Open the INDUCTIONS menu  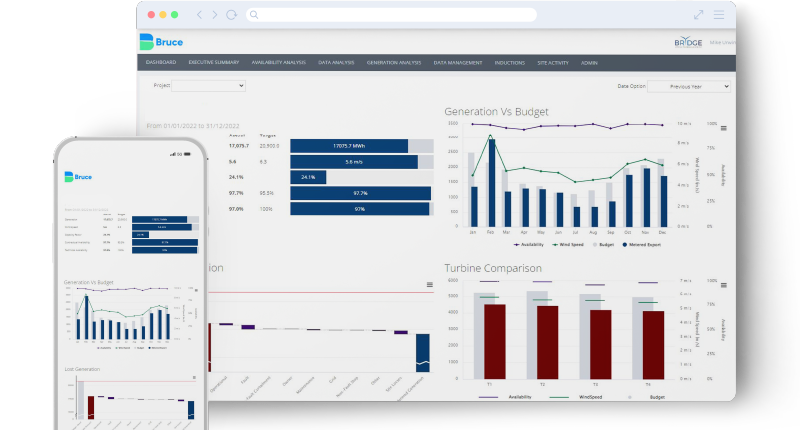coord(510,63)
